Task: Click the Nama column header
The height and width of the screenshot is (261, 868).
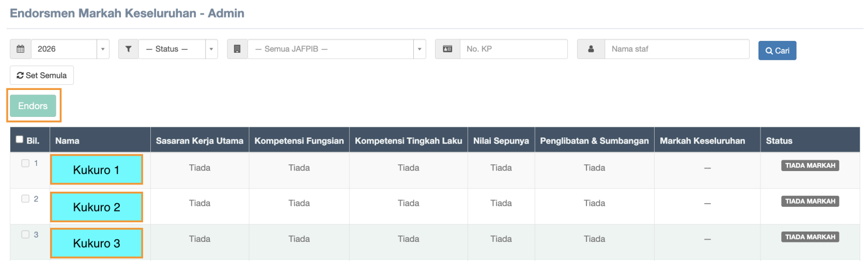Action: tap(67, 141)
